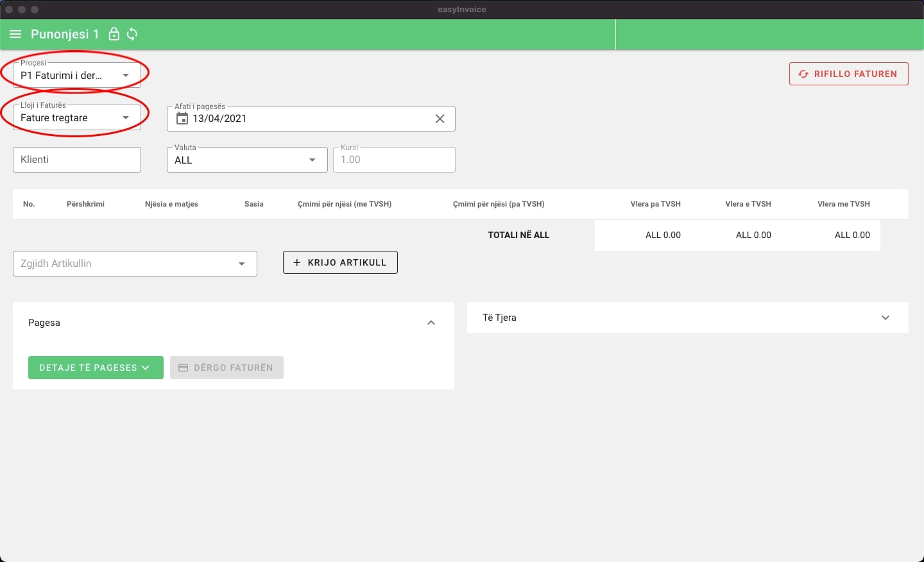Click the unlock icon next to Punonjesi 1

coord(114,34)
